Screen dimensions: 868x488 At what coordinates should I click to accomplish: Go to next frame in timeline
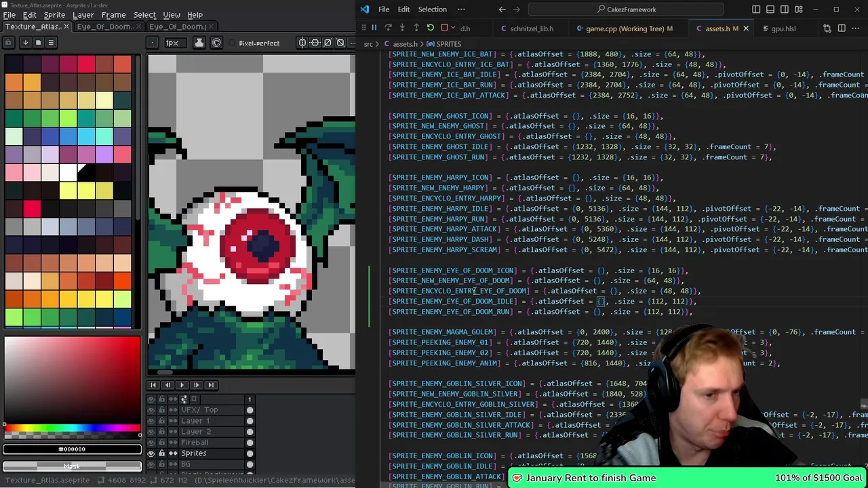pyautogui.click(x=196, y=385)
